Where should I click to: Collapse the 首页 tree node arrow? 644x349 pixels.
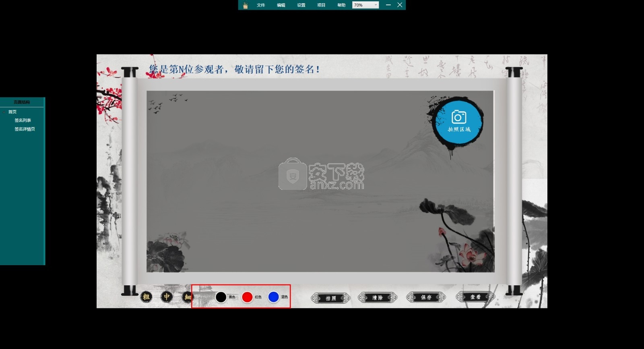[x=4, y=112]
